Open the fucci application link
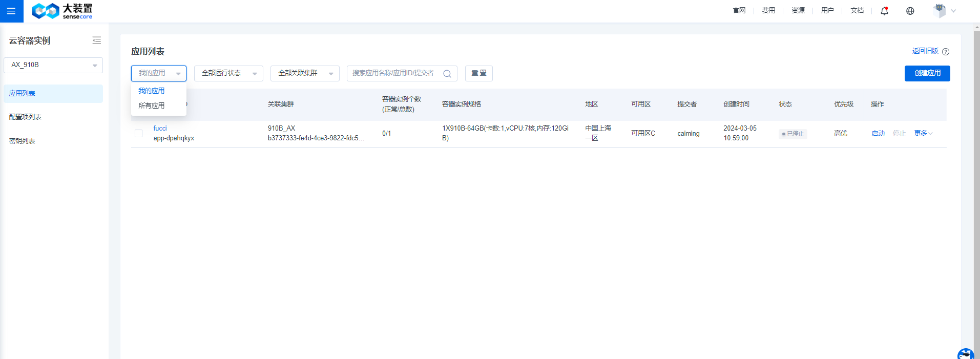The width and height of the screenshot is (980, 359). (x=160, y=129)
